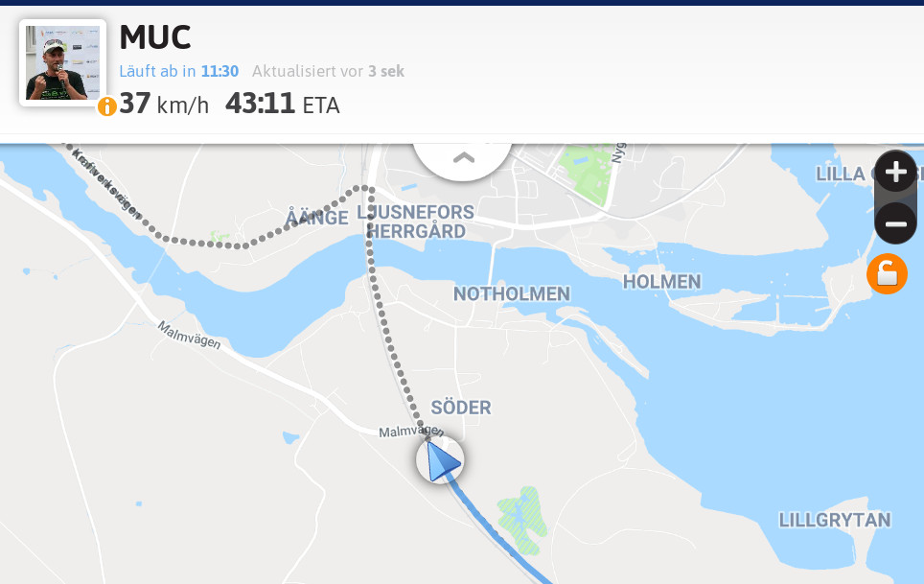Click the blue arrow position marker
Screen dimensions: 924x584
[440, 461]
